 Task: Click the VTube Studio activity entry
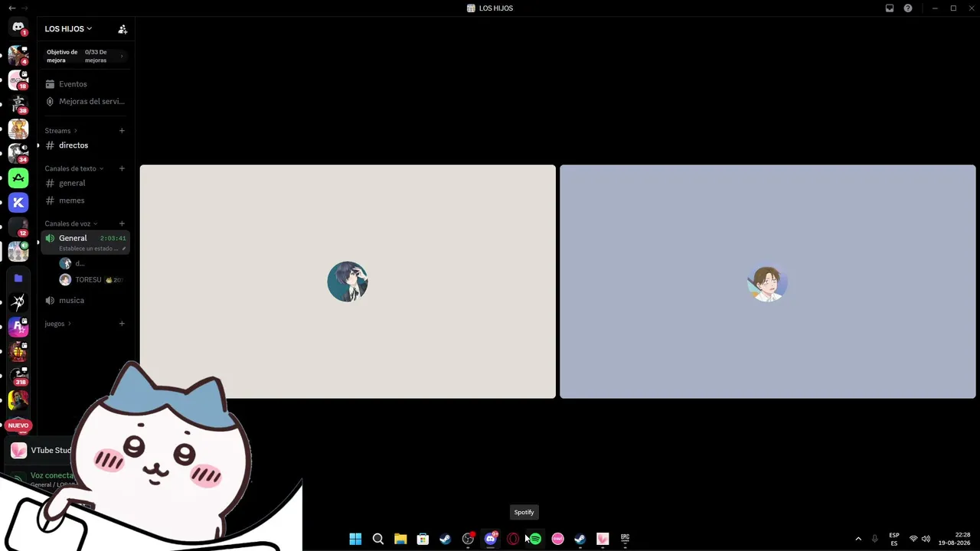pyautogui.click(x=40, y=451)
